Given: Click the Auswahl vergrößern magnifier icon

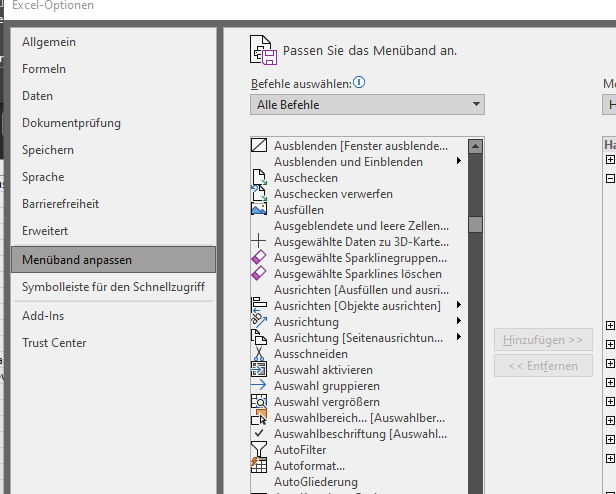Looking at the screenshot, I should click(x=259, y=401).
